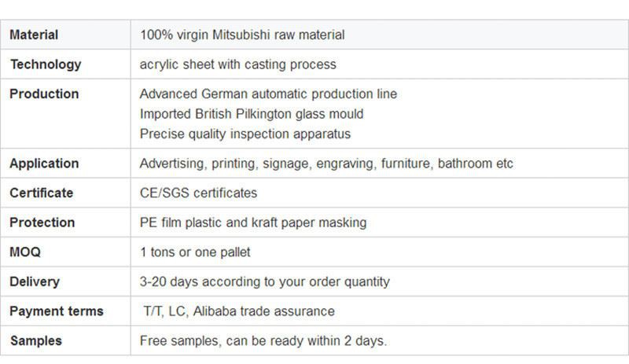This screenshot has height=364, width=629.
Task: Click the Production row label
Action: [44, 94]
